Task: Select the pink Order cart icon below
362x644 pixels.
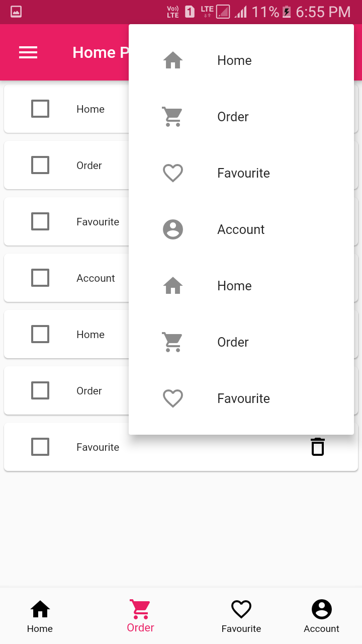Action: point(140,609)
